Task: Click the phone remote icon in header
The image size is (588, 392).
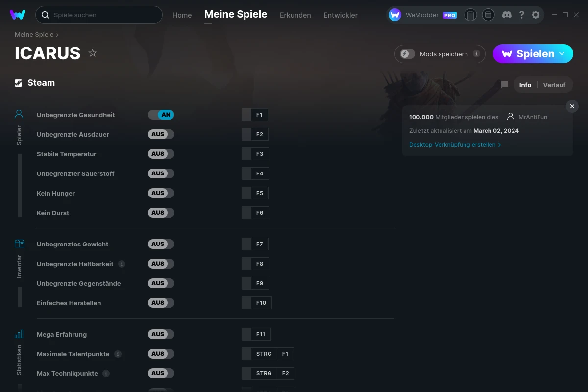Action: (470, 15)
